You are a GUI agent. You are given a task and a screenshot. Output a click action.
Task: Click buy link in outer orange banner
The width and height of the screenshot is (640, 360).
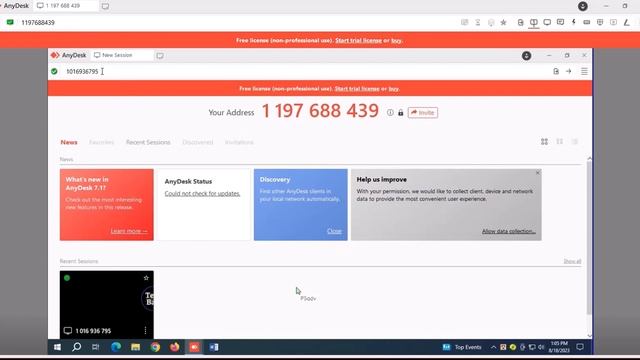(x=396, y=40)
